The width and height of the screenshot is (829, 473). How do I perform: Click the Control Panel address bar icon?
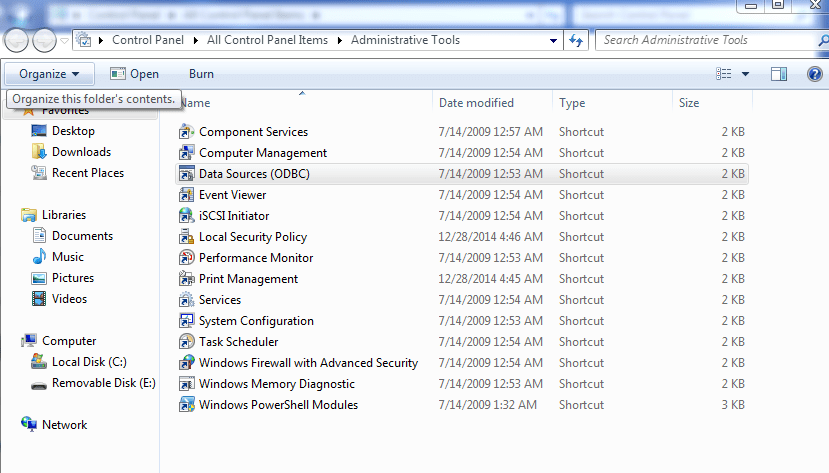click(x=84, y=40)
